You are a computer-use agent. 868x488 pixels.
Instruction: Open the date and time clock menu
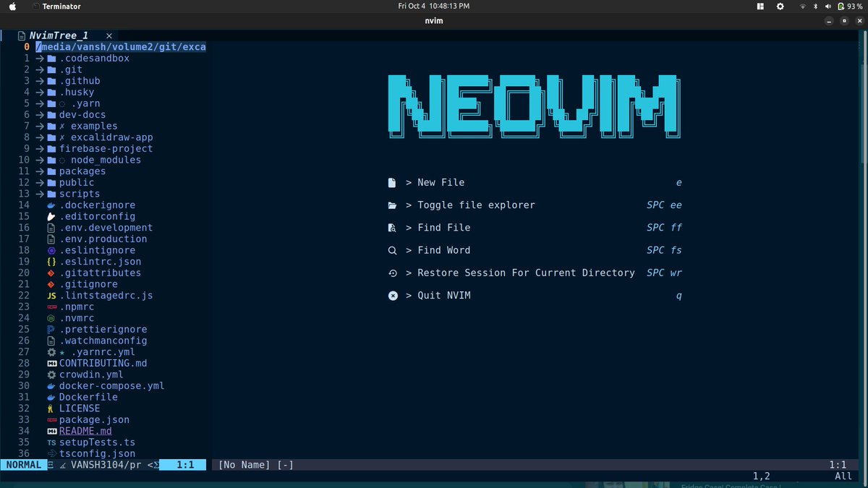(434, 6)
